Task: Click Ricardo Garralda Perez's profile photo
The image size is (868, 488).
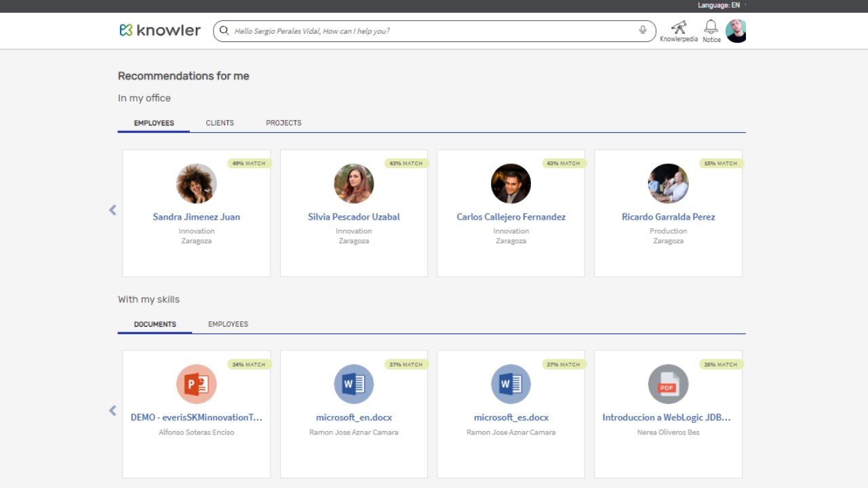Action: (x=668, y=184)
